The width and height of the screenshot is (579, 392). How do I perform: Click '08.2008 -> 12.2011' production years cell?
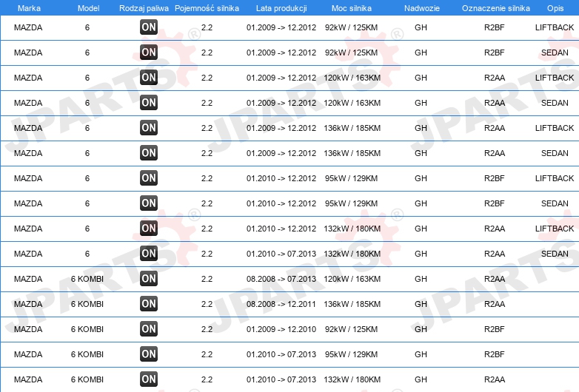(x=281, y=304)
